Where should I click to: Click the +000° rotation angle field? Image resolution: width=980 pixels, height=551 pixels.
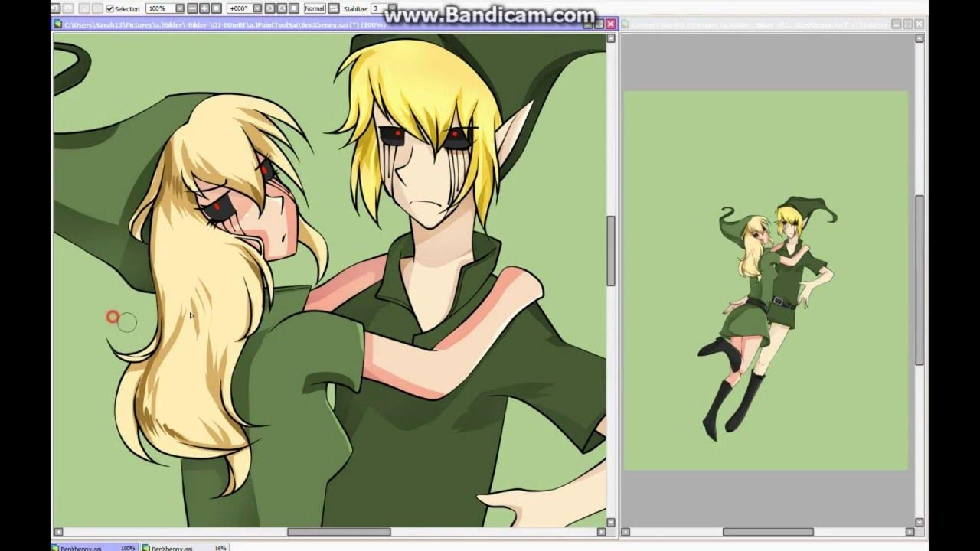pyautogui.click(x=240, y=8)
